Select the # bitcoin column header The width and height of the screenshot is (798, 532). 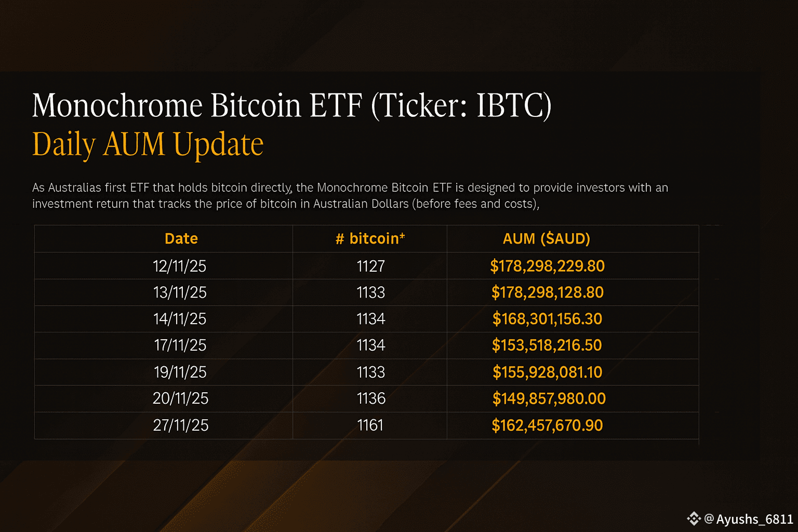(x=370, y=238)
